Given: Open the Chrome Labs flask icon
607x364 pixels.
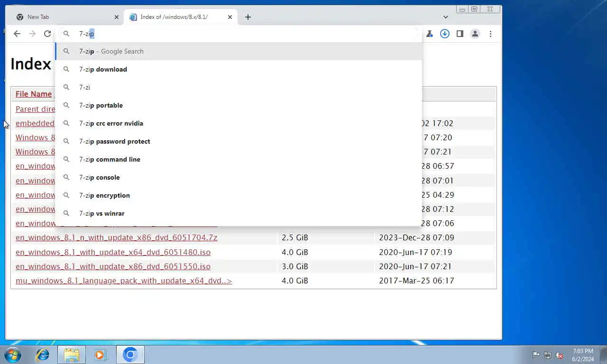Looking at the screenshot, I should pos(430,34).
